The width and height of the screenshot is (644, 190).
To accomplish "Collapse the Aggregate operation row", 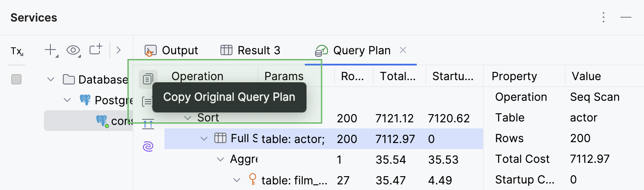I will [x=220, y=159].
